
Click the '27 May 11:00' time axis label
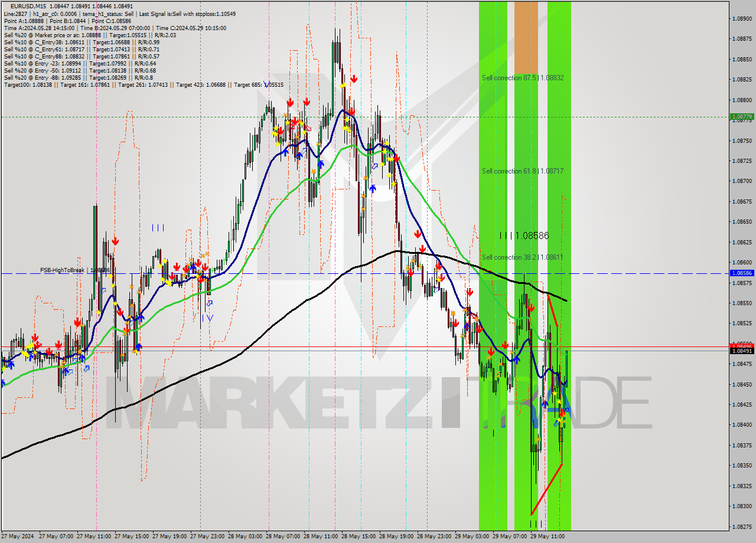tap(94, 537)
